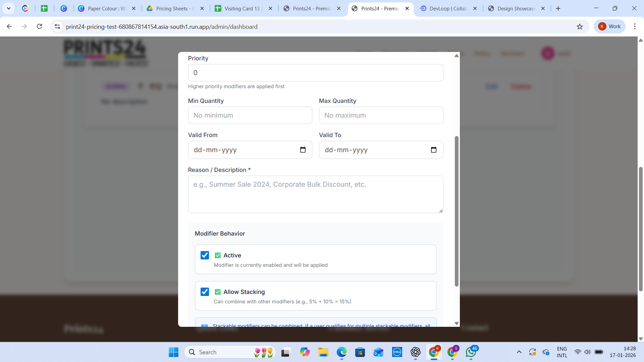Open site information via the page icon

(57, 26)
